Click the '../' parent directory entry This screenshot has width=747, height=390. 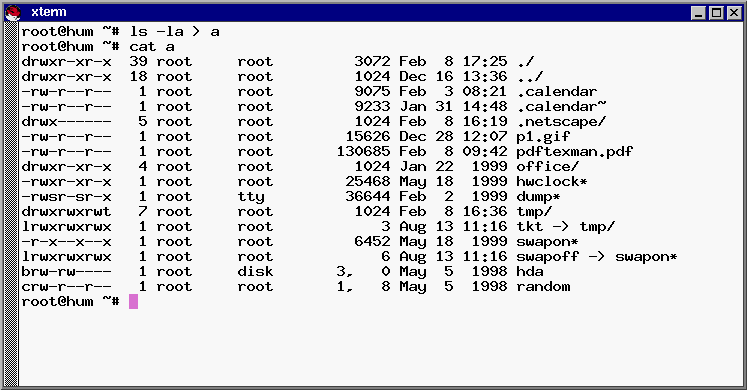(530, 77)
